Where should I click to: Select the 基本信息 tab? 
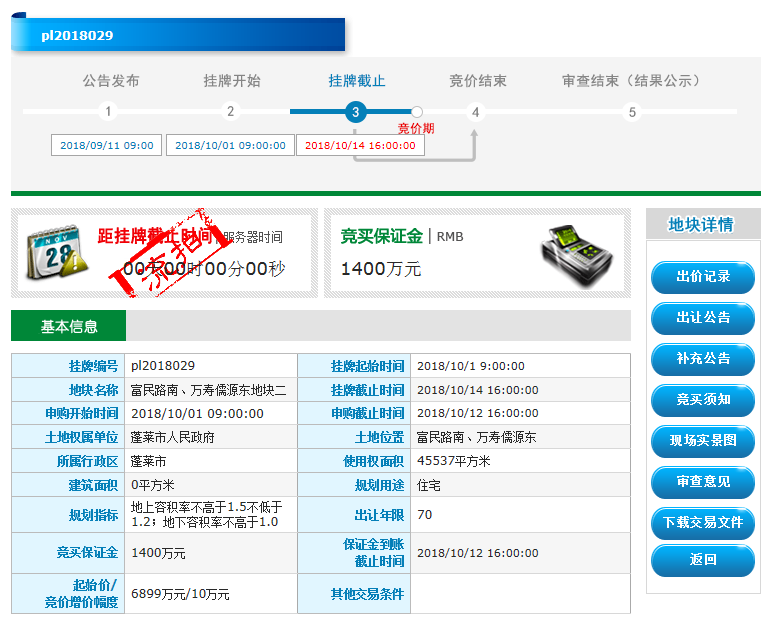[69, 327]
